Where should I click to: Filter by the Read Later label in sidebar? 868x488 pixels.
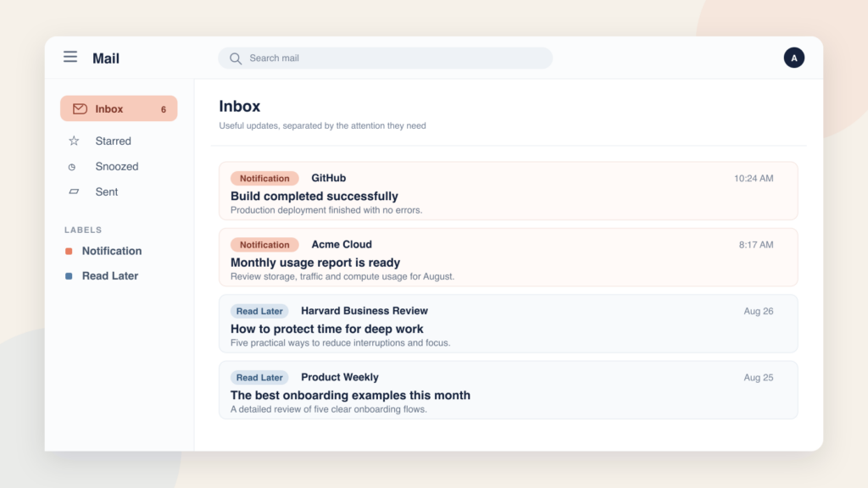tap(110, 275)
